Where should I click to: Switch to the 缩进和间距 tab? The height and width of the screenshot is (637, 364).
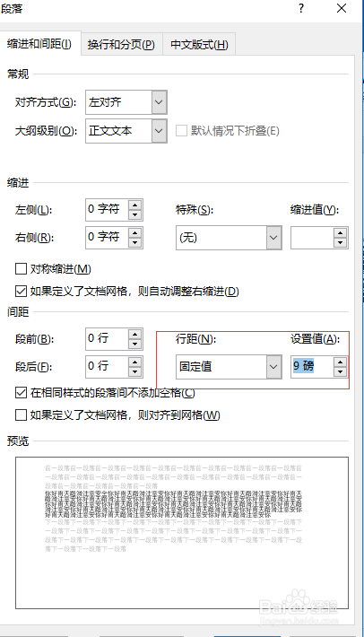coord(39,43)
